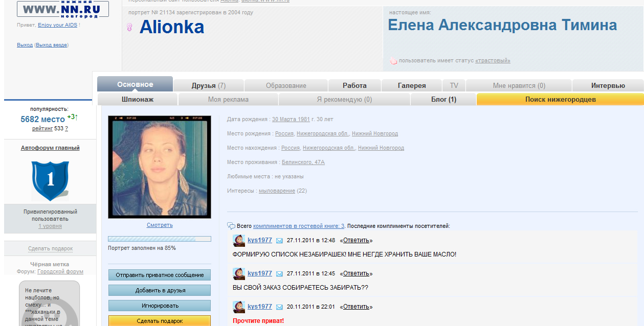Open комплиментов в гостевой книге: 3 link

tap(299, 226)
